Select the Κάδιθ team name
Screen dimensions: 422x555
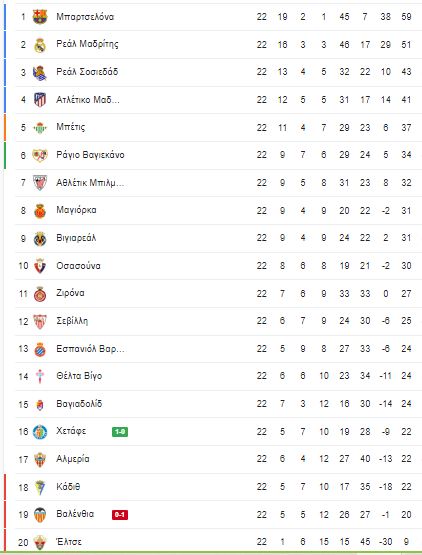tap(68, 487)
